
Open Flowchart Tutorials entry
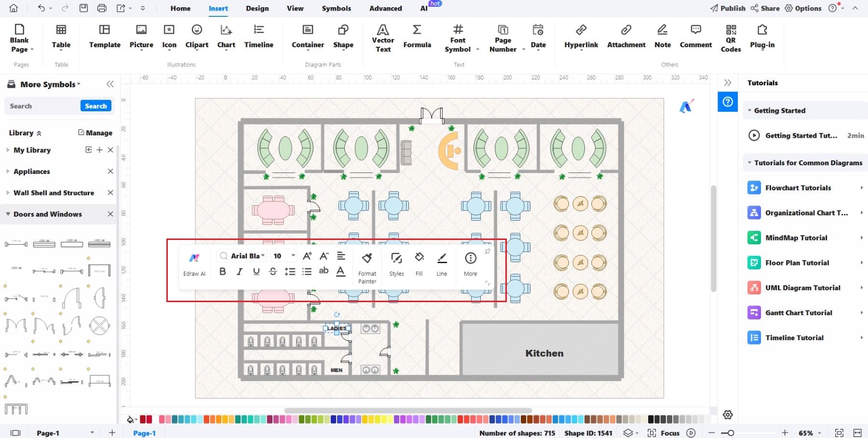804,187
